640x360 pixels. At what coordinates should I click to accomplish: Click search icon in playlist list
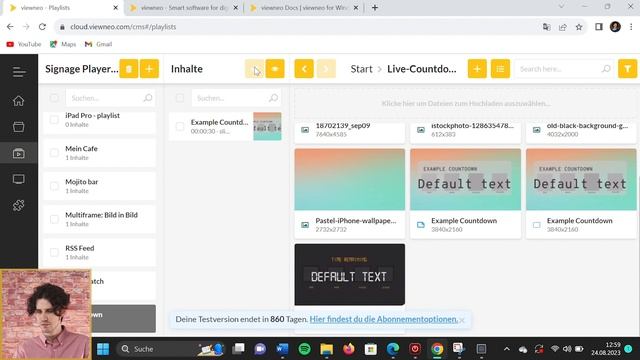(x=148, y=98)
